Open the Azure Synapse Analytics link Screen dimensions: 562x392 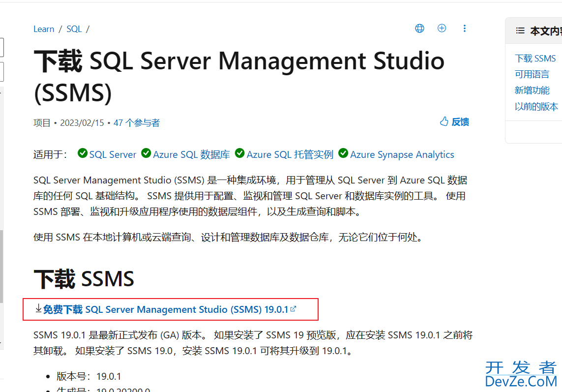click(x=402, y=154)
